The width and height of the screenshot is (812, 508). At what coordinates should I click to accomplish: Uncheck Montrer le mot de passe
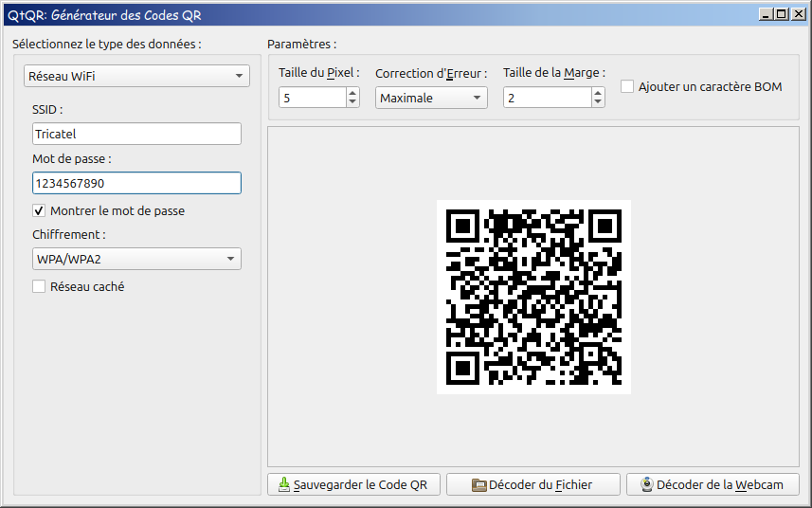click(39, 210)
